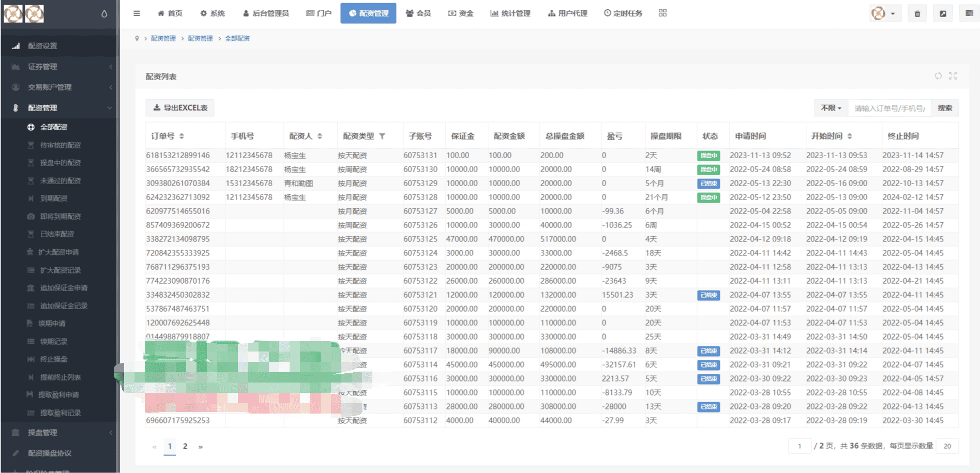Click the refresh icon in 配资列表 panel
This screenshot has height=473, width=980.
point(938,76)
